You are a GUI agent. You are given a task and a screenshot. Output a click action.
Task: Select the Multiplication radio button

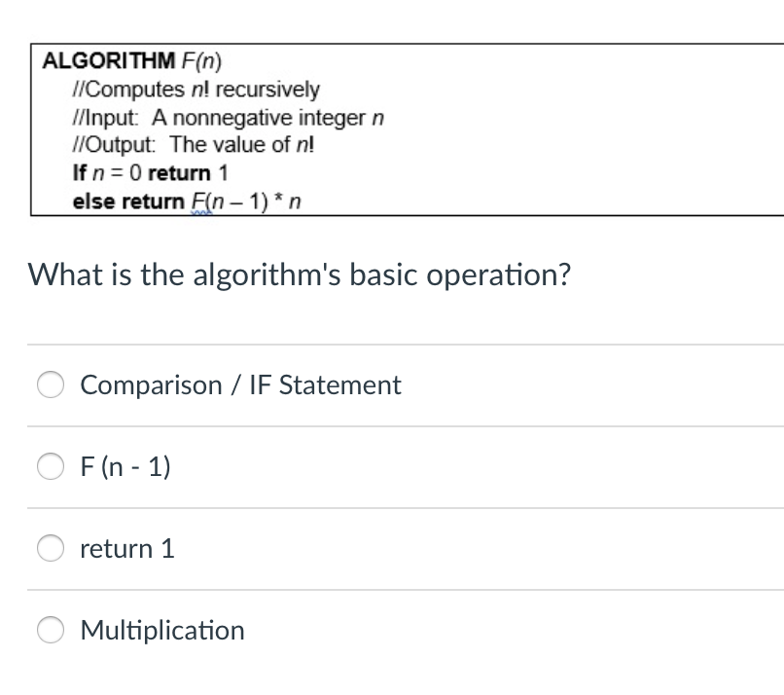[51, 630]
